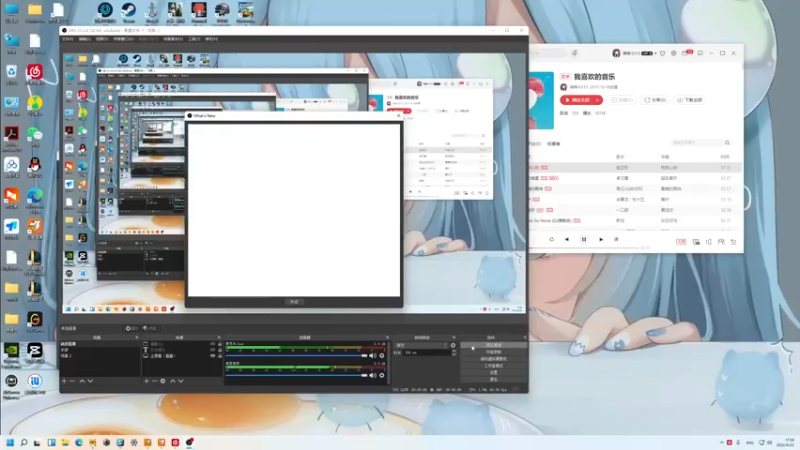Open transition properties gear icon

[453, 345]
